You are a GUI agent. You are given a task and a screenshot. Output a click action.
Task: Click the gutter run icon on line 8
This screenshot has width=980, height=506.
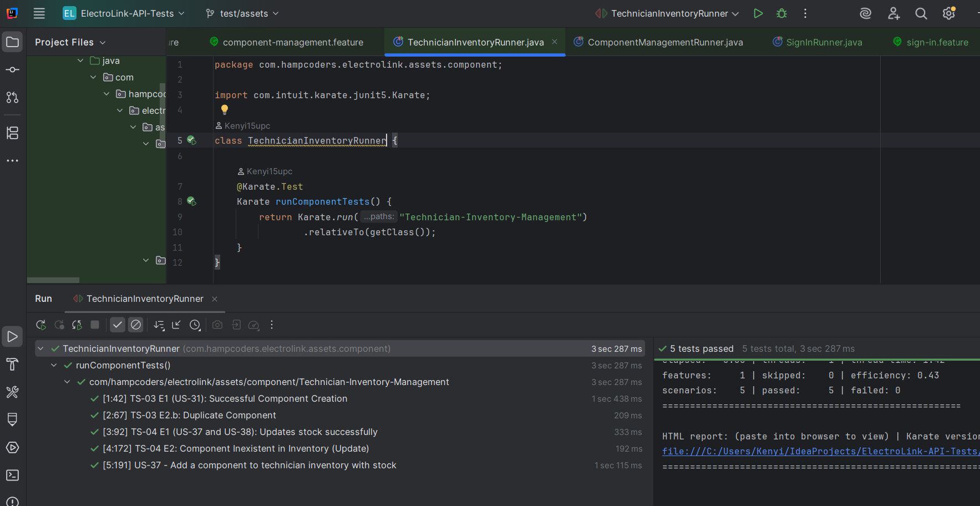(191, 201)
